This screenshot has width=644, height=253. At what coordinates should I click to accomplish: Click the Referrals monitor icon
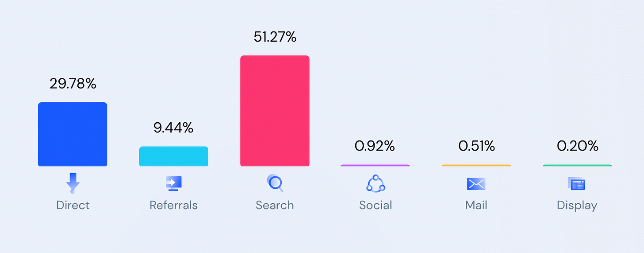[174, 183]
